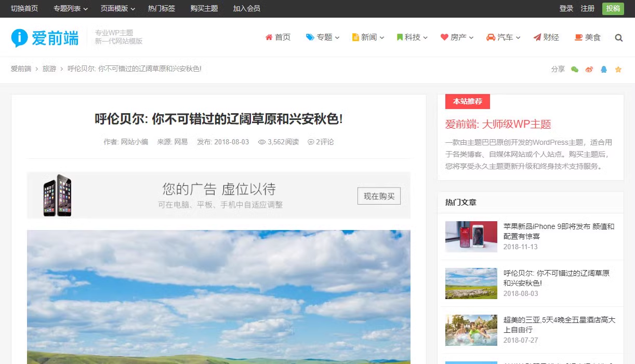The width and height of the screenshot is (635, 364).
Task: Click the 登录 link
Action: 566,9
